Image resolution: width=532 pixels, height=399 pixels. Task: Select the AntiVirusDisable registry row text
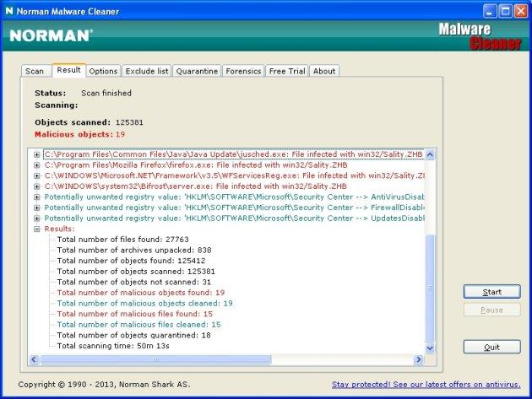(234, 197)
